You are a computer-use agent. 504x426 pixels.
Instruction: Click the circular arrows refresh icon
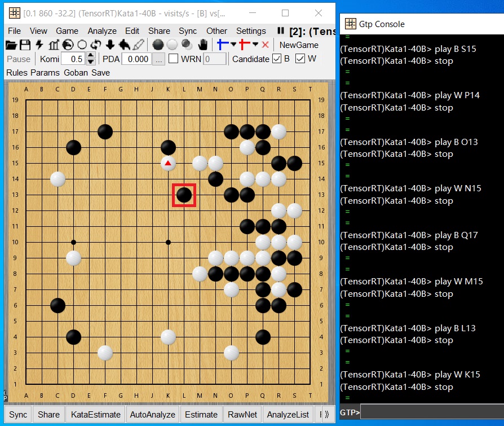pos(96,45)
